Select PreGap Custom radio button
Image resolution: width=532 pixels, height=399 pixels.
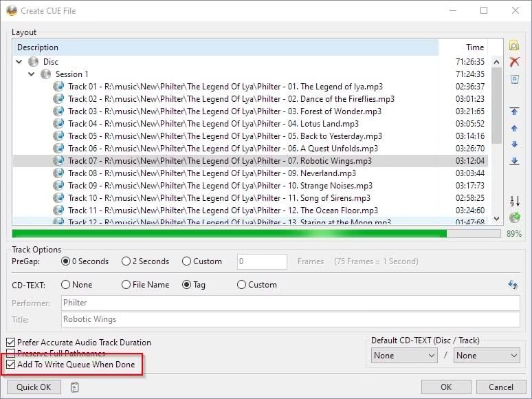tap(186, 261)
